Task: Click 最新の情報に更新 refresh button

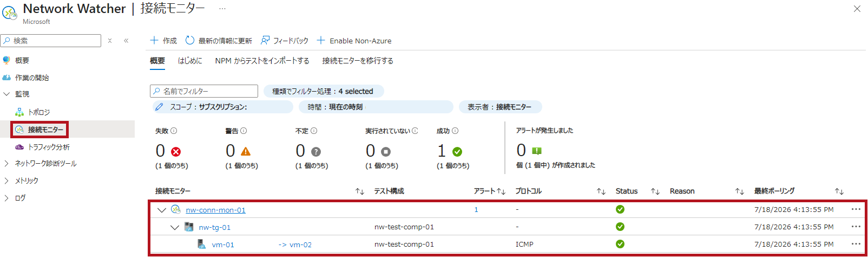Action: 219,41
